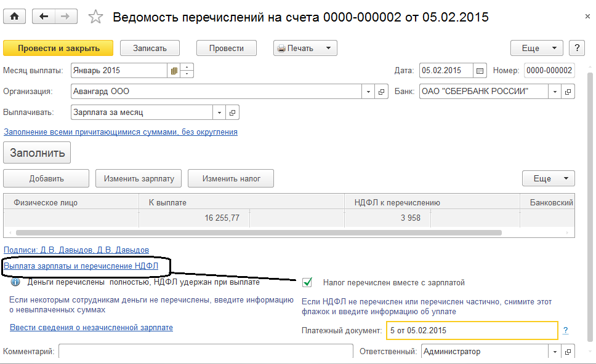The width and height of the screenshot is (596, 364).
Task: Open the Подписи Д.В. Давыдов link
Action: (76, 250)
